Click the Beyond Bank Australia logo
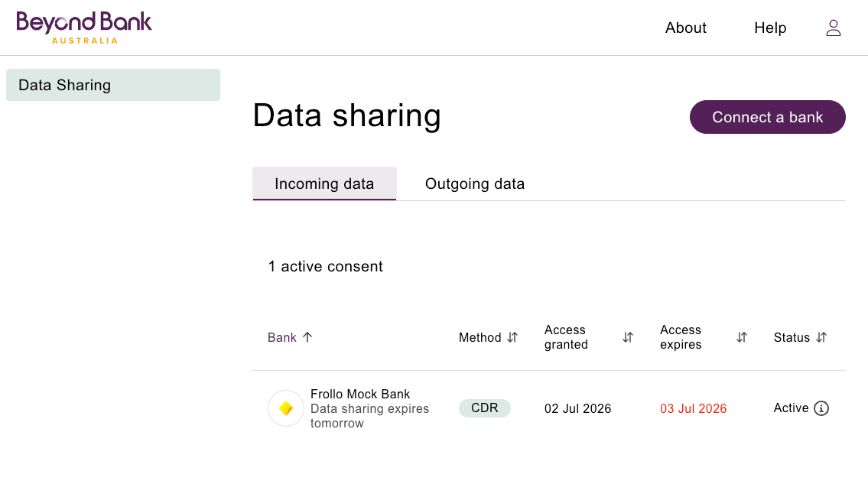The image size is (868, 484). [x=84, y=28]
